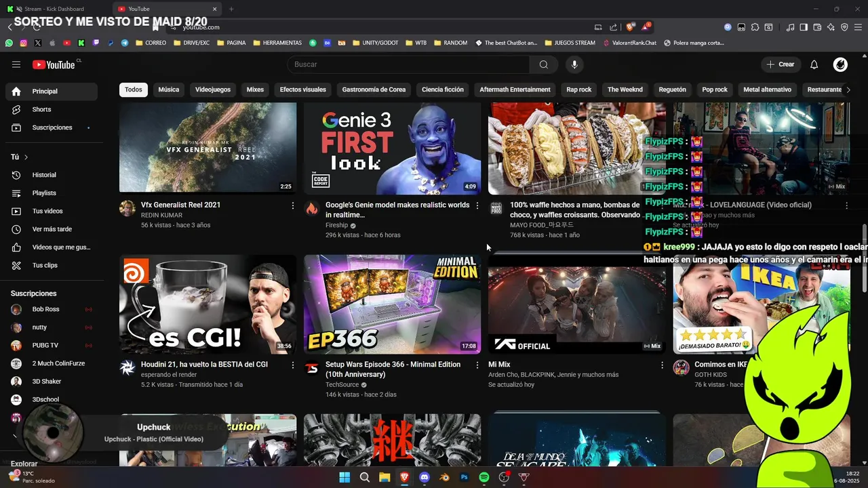Select the Aftermath Entertainment chip

tap(515, 89)
